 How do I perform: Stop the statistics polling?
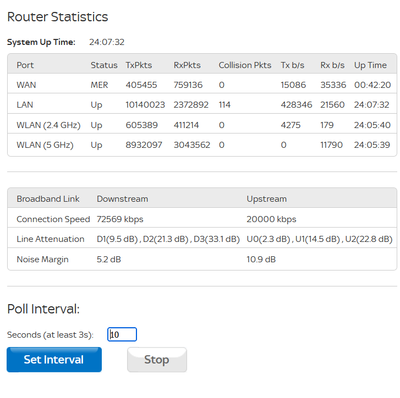click(x=157, y=359)
